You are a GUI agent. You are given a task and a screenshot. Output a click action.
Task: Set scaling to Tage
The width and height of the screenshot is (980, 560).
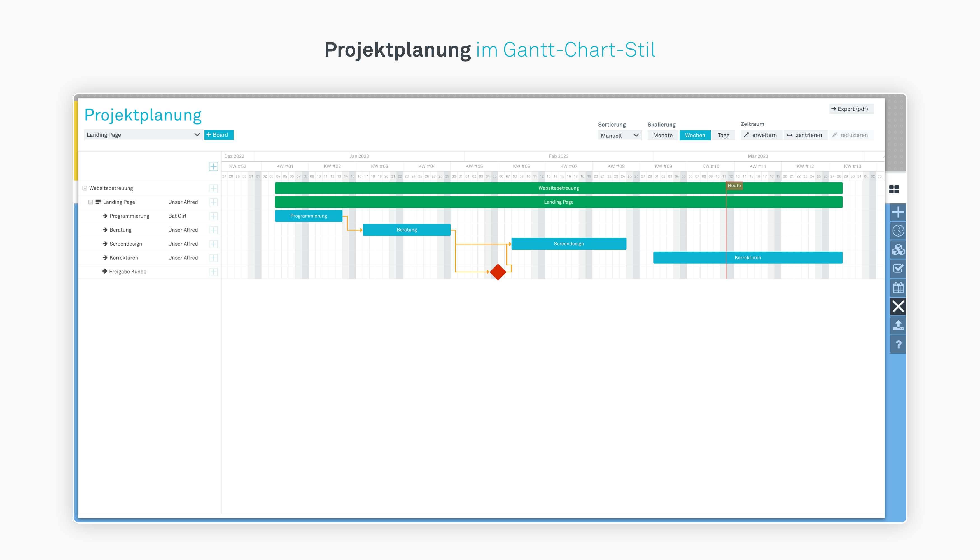723,136
